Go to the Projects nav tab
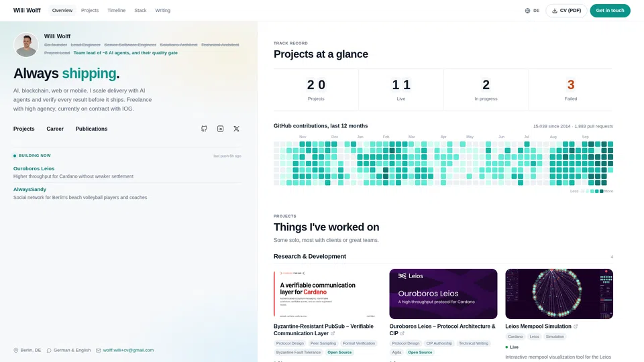The height and width of the screenshot is (362, 644). click(89, 11)
